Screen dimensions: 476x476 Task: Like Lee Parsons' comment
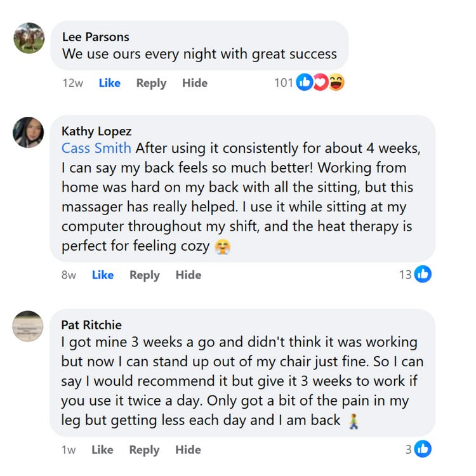pyautogui.click(x=109, y=83)
